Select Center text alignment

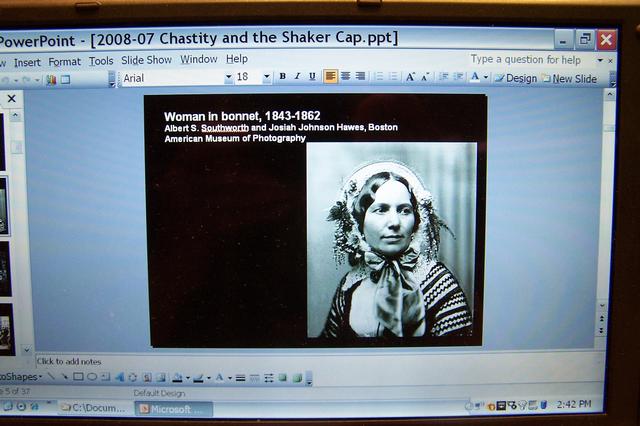[x=346, y=76]
